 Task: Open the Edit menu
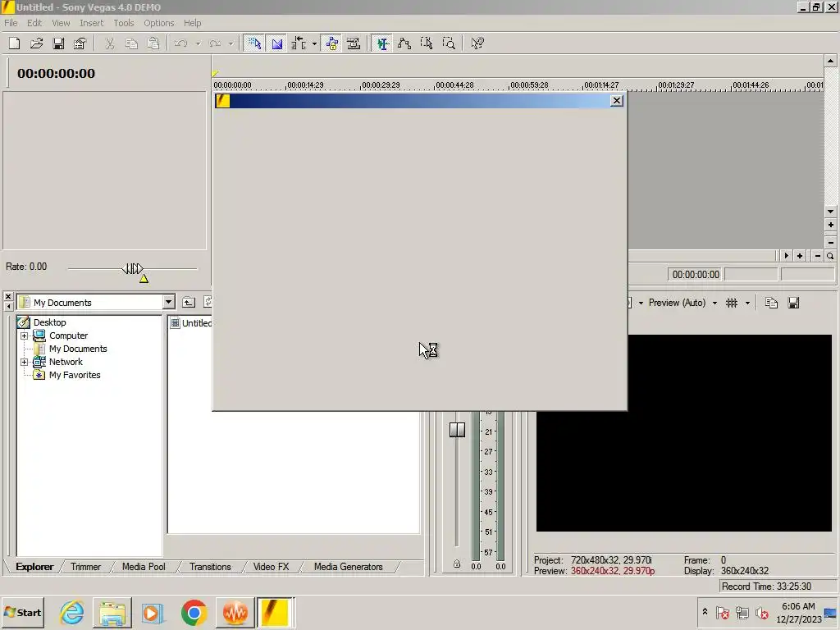[34, 23]
